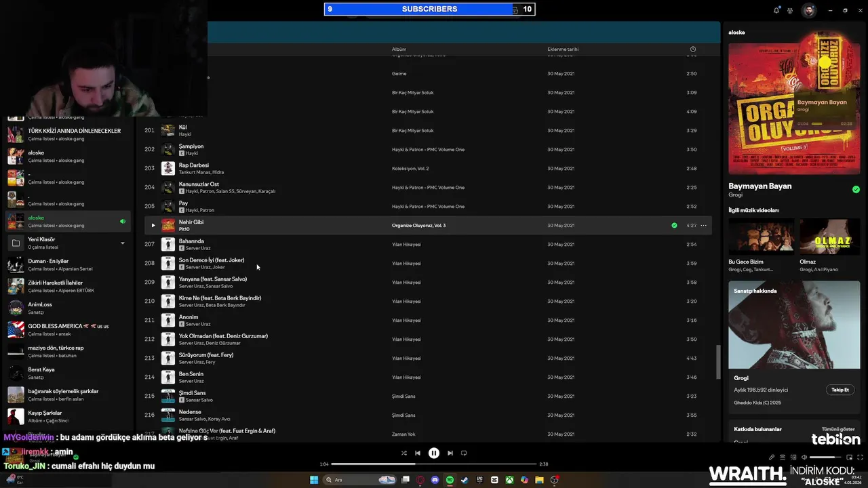
Task: Seek along the song progress bar
Action: click(x=434, y=464)
